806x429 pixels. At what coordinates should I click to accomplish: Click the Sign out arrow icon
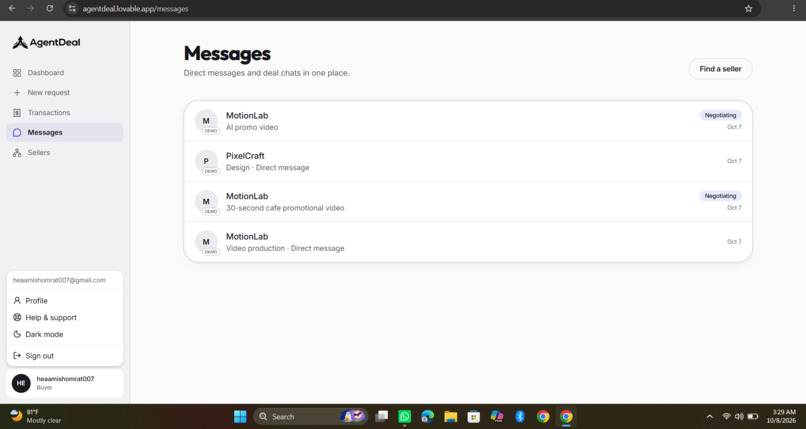click(17, 356)
